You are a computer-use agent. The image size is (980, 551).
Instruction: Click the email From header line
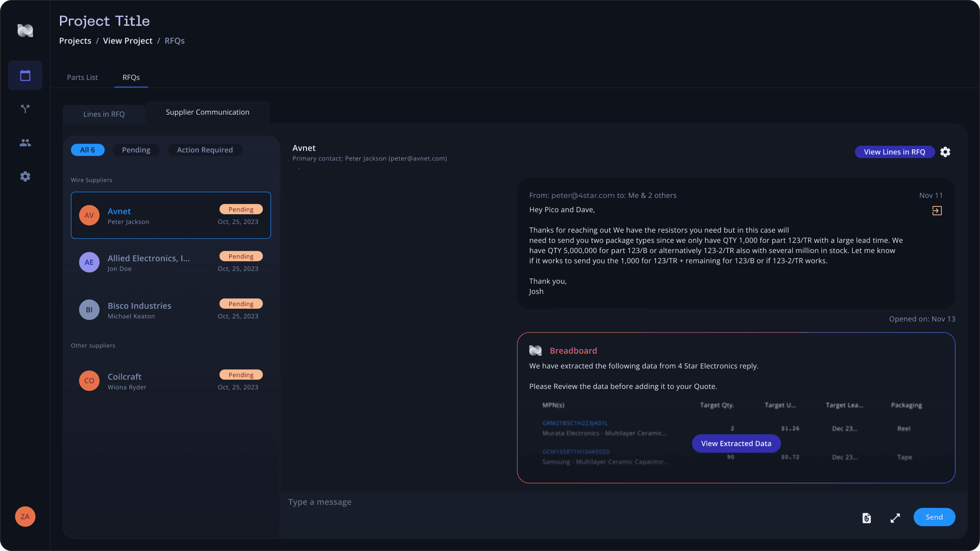pyautogui.click(x=603, y=195)
